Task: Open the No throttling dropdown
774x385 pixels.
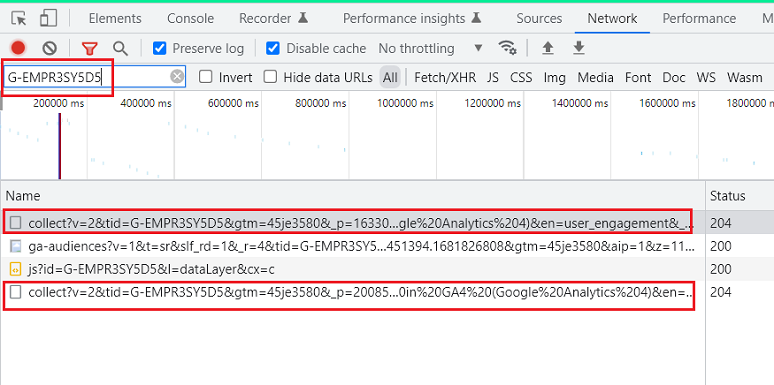Action: pos(430,48)
